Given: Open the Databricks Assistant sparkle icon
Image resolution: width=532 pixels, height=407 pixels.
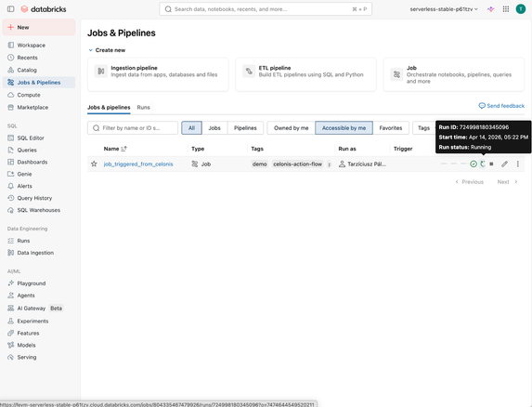Looking at the screenshot, I should (x=490, y=9).
